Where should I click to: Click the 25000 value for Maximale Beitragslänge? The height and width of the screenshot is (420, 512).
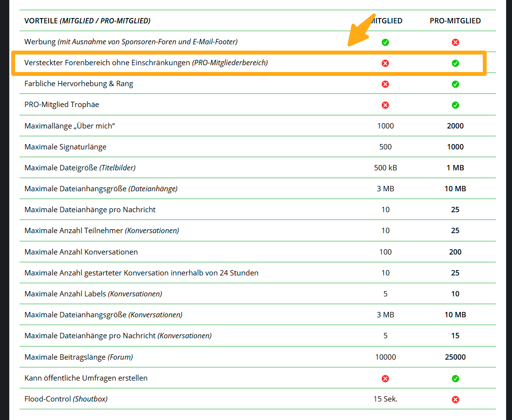[x=455, y=357]
